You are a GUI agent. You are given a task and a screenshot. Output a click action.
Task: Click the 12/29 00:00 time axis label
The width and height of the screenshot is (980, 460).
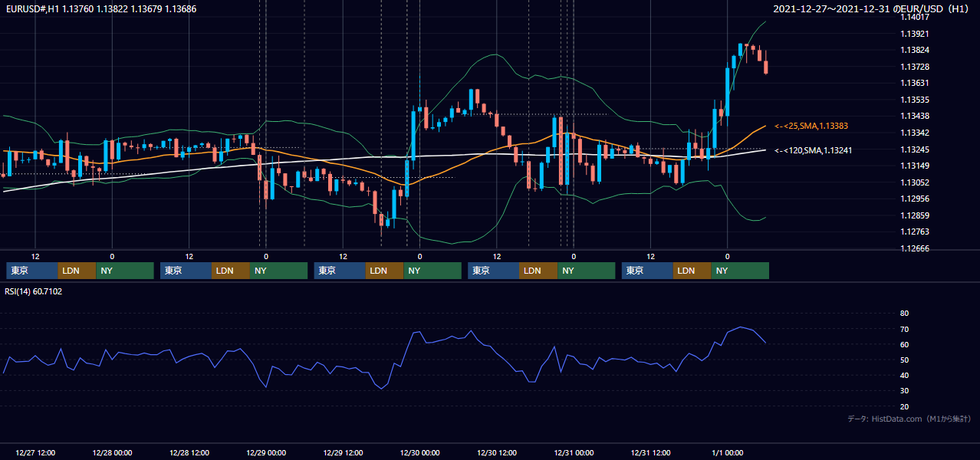pyautogui.click(x=266, y=453)
